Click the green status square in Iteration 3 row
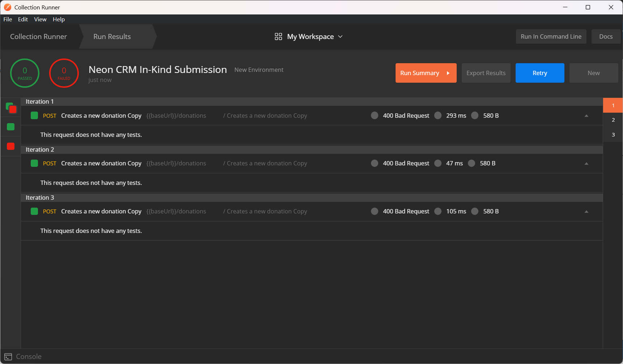This screenshot has height=364, width=623. pyautogui.click(x=34, y=211)
